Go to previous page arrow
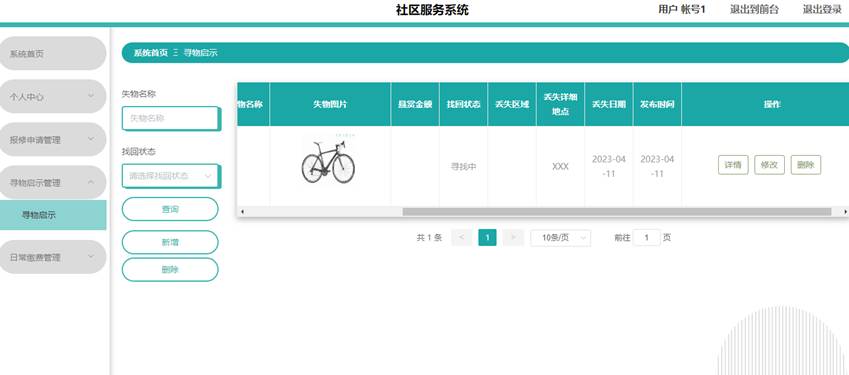This screenshot has height=375, width=849. tap(461, 237)
